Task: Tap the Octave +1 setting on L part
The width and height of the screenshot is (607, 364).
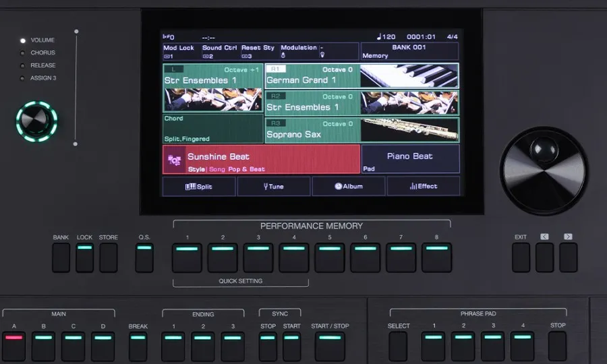Action: coord(241,69)
